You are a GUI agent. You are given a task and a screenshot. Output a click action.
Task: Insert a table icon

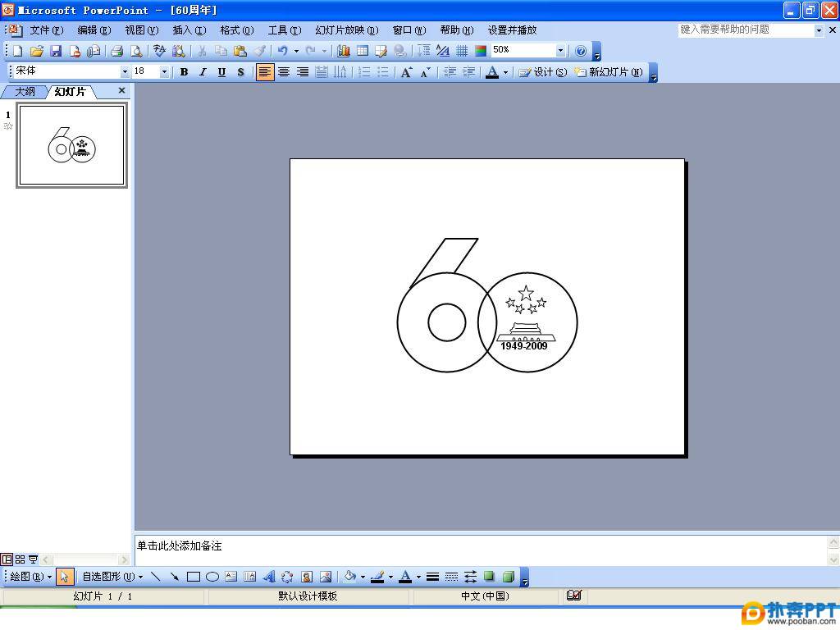(363, 51)
